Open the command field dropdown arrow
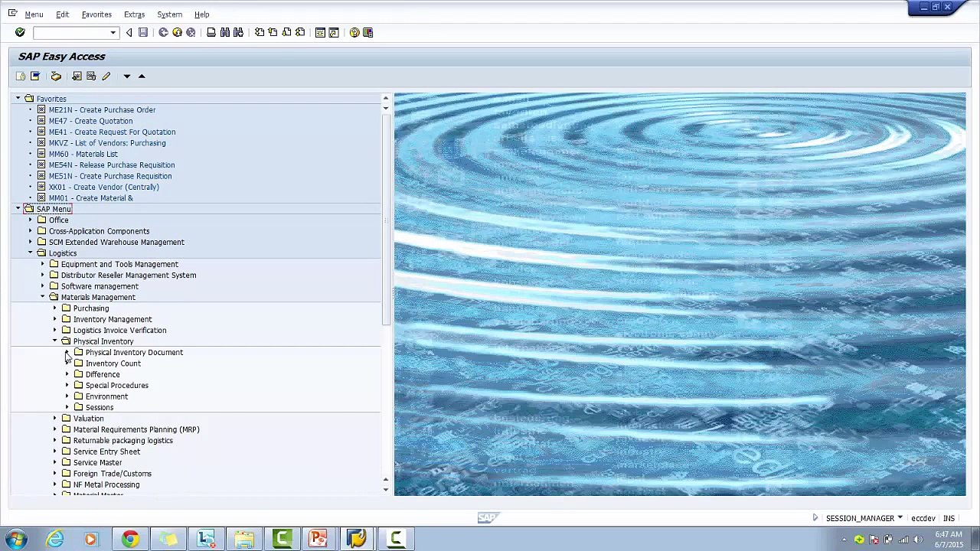This screenshot has height=551, width=980. (x=113, y=33)
